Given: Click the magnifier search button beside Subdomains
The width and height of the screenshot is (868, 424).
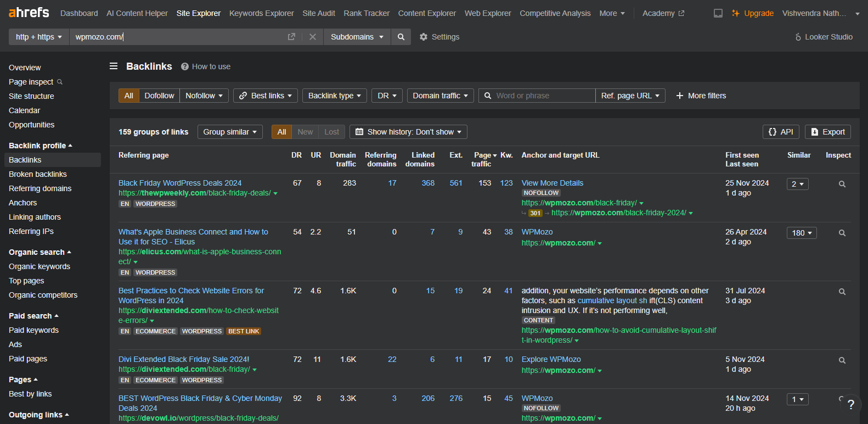Looking at the screenshot, I should coord(401,37).
